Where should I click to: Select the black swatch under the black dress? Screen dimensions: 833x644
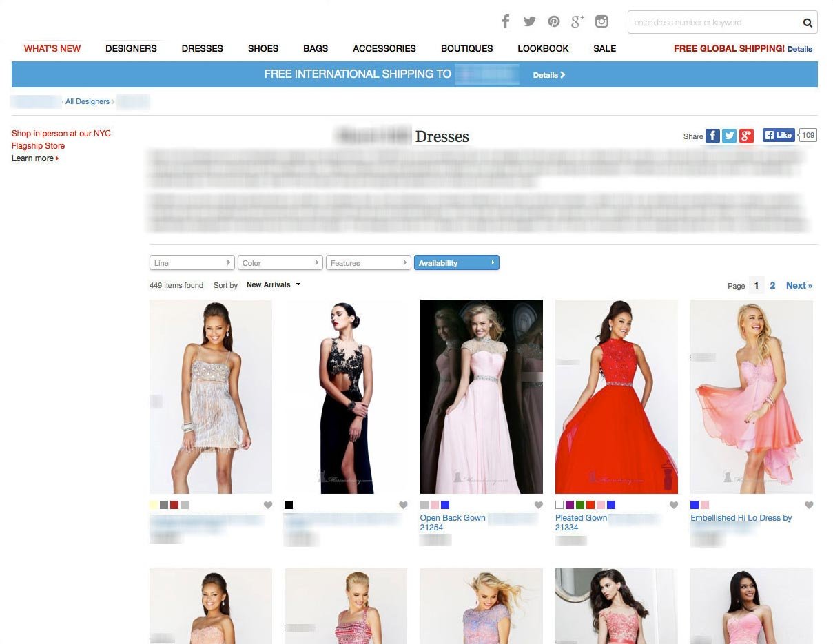pos(289,505)
